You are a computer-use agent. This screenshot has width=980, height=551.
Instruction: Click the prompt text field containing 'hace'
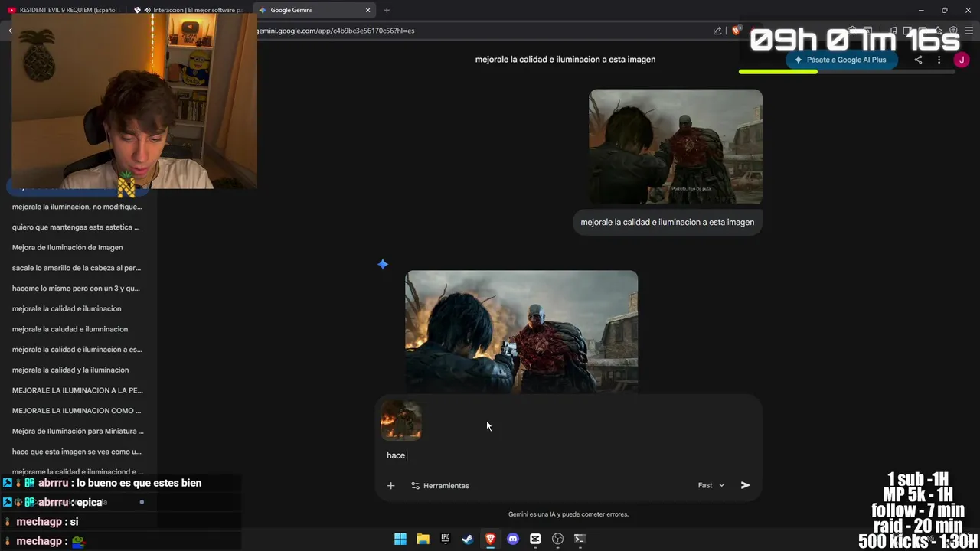pos(567,455)
